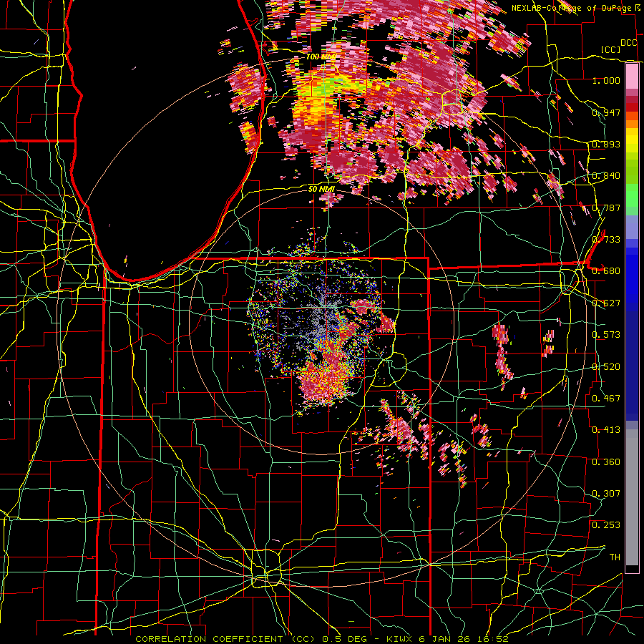The width and height of the screenshot is (644, 644).
Task: Click the 0.627 scale value
Action: pos(606,303)
